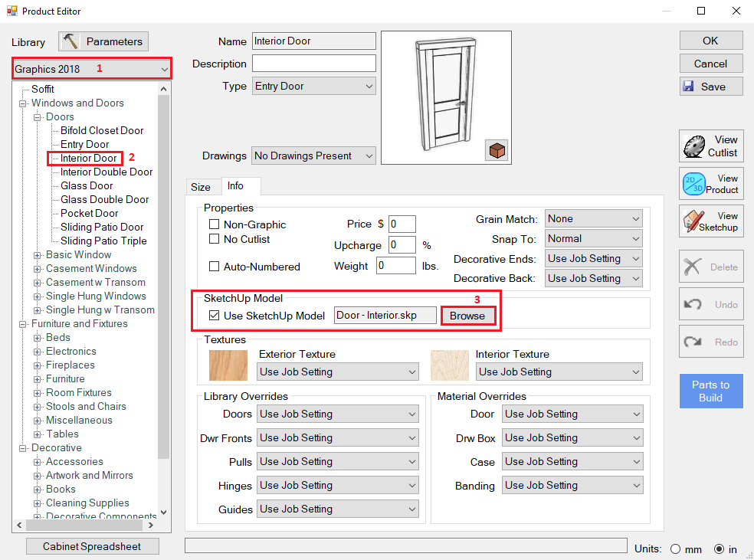
Task: Click the Delete tools icon
Action: [x=693, y=267]
